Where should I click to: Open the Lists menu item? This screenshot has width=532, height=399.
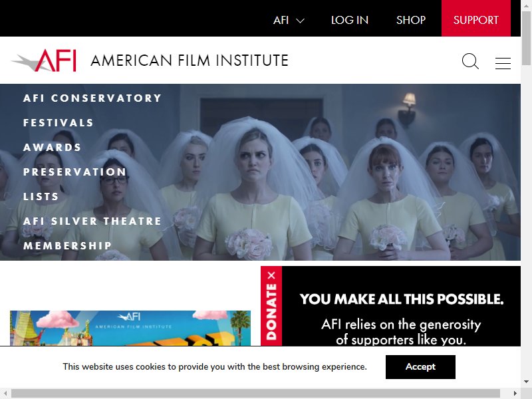tap(41, 196)
